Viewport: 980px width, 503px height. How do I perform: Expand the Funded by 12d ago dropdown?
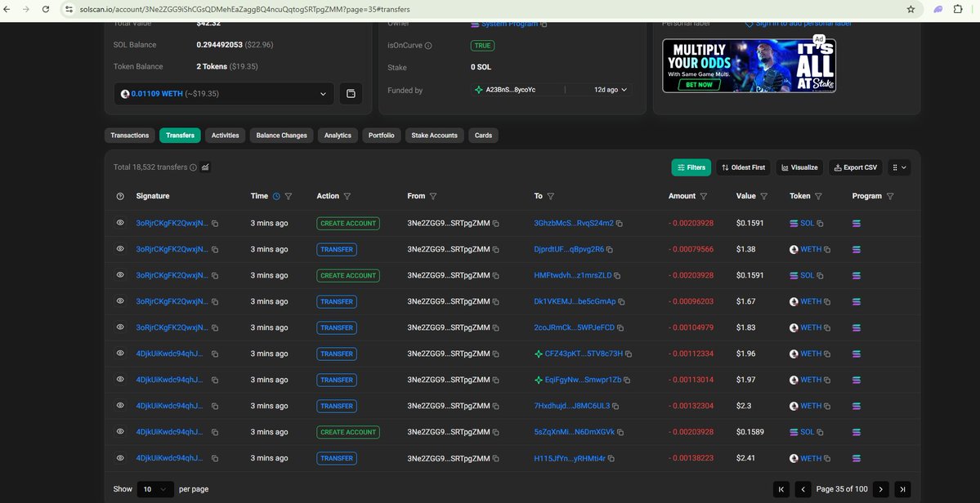pyautogui.click(x=611, y=90)
